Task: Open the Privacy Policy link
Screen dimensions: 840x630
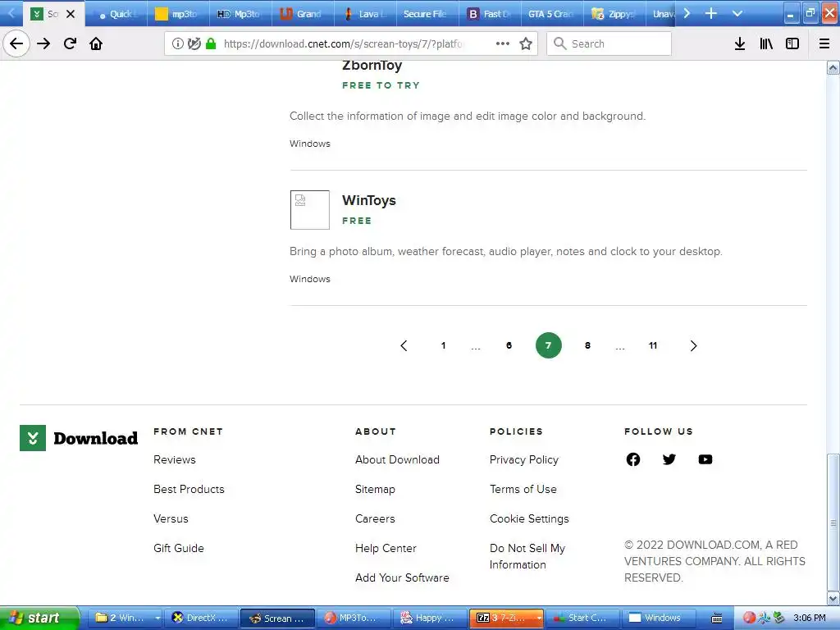Action: coord(524,459)
